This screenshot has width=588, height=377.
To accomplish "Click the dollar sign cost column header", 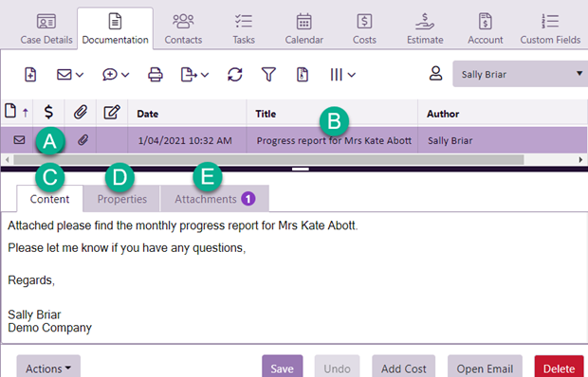I will point(48,112).
